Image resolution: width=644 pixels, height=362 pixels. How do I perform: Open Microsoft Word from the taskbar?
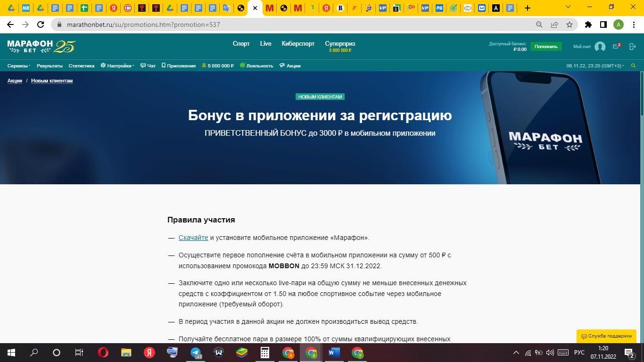tap(334, 352)
